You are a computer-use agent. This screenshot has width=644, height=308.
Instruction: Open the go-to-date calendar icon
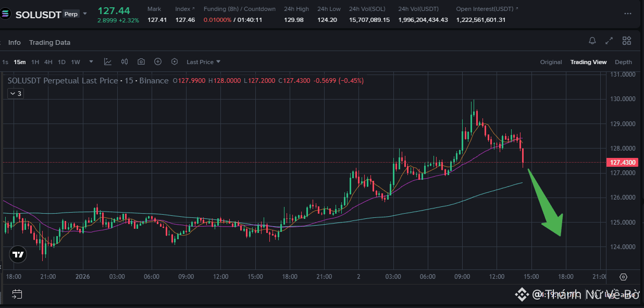click(x=16, y=294)
